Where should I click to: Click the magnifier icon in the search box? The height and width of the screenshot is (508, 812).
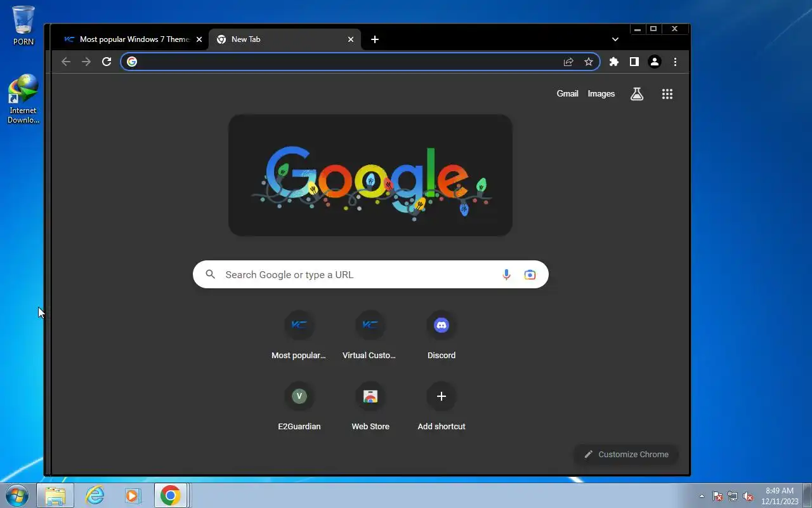click(x=211, y=275)
